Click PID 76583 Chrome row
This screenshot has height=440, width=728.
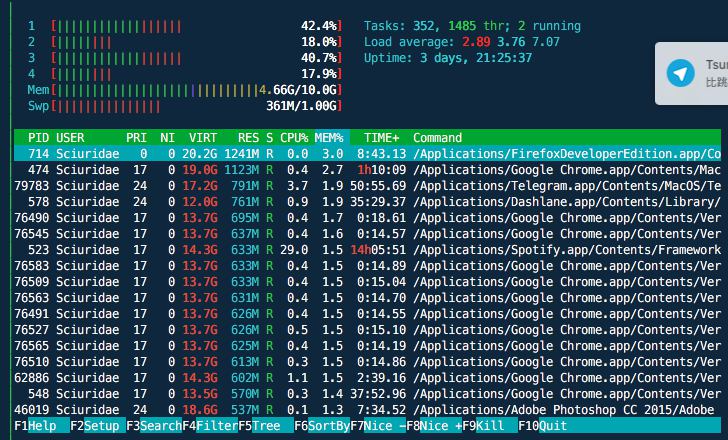click(367, 266)
